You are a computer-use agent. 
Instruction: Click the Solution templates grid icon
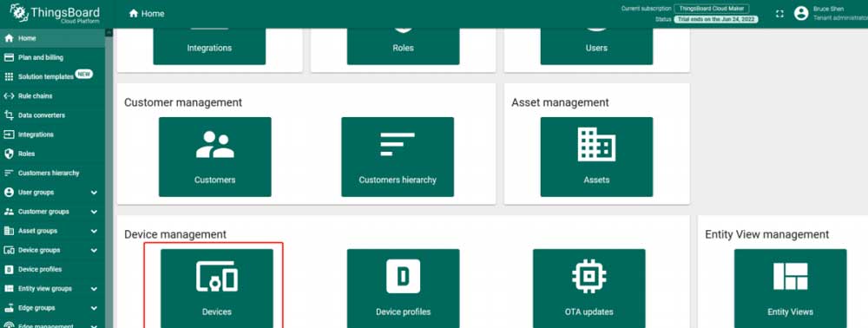tap(9, 77)
